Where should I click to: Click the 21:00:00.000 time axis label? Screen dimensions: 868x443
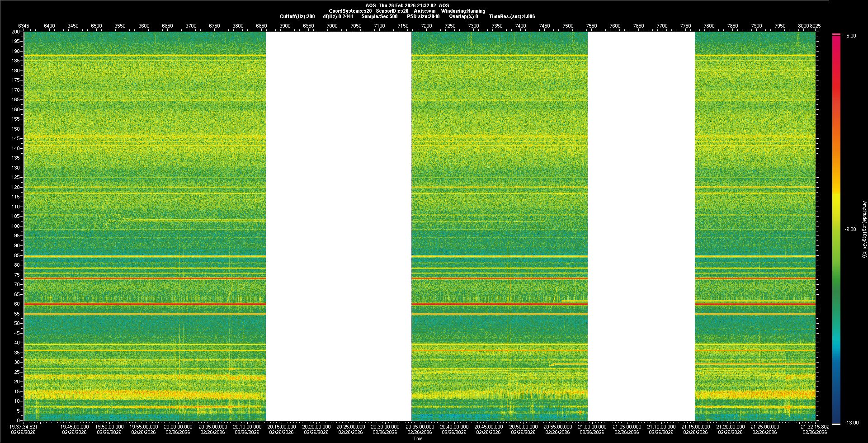592,426
